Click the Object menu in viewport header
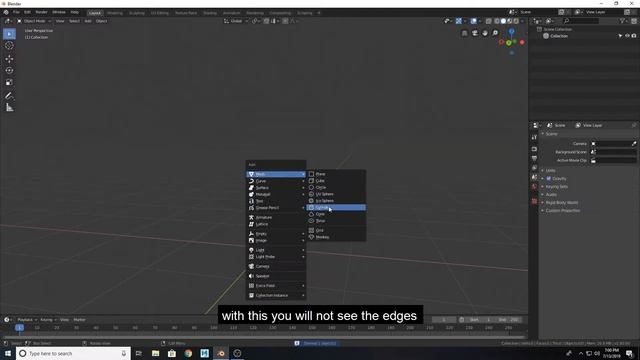The width and height of the screenshot is (640, 360). click(102, 21)
